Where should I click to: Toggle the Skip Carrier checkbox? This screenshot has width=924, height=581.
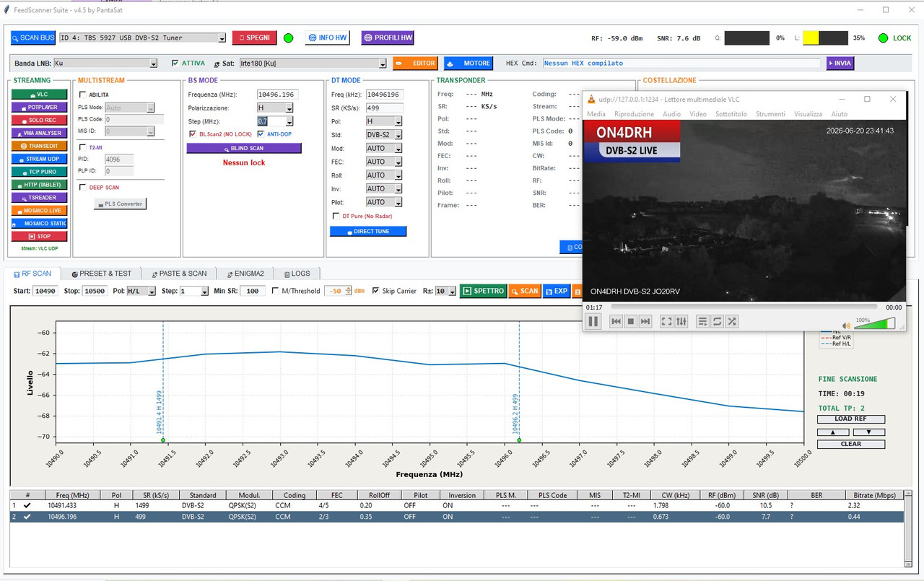click(x=375, y=291)
